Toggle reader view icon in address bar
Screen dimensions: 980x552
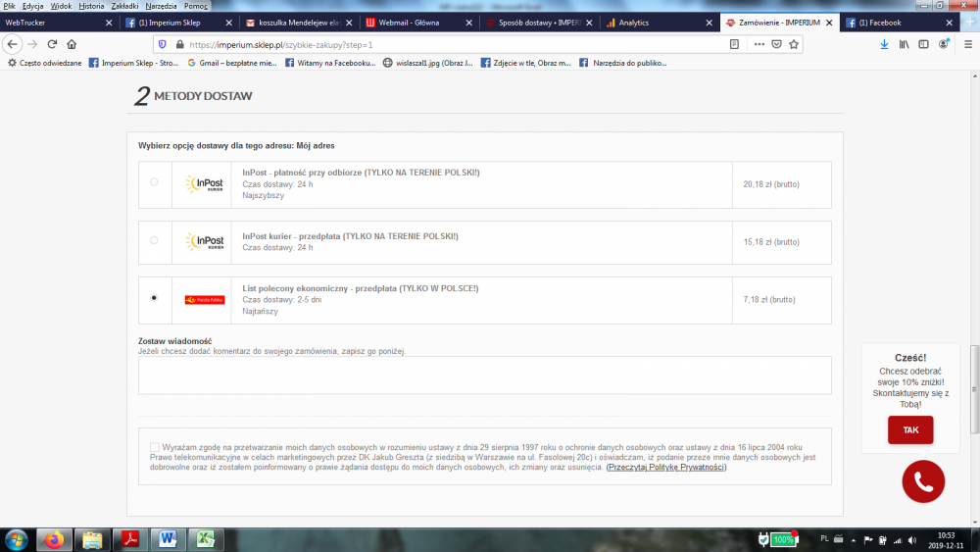coord(734,44)
